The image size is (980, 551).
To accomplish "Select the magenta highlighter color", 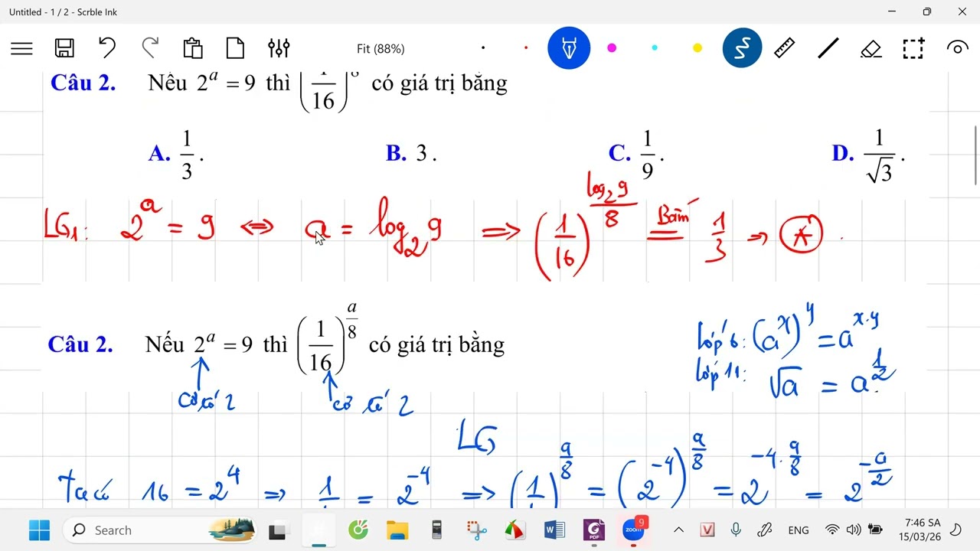I will click(x=612, y=48).
